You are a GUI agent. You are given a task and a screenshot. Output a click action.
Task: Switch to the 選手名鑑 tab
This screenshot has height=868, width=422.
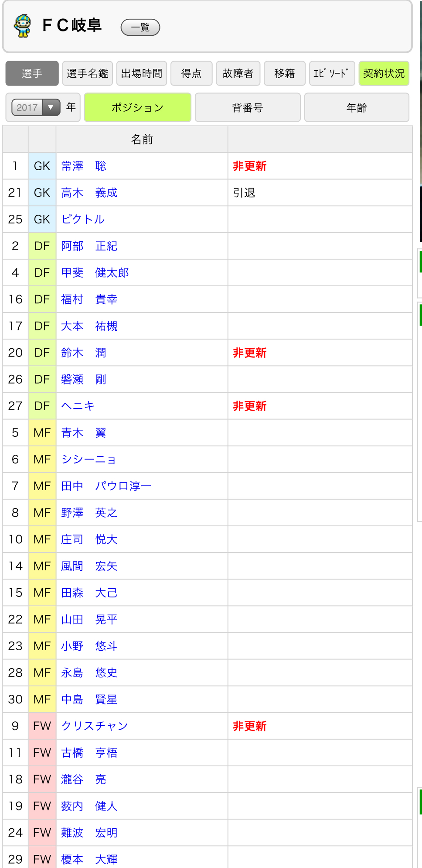88,73
